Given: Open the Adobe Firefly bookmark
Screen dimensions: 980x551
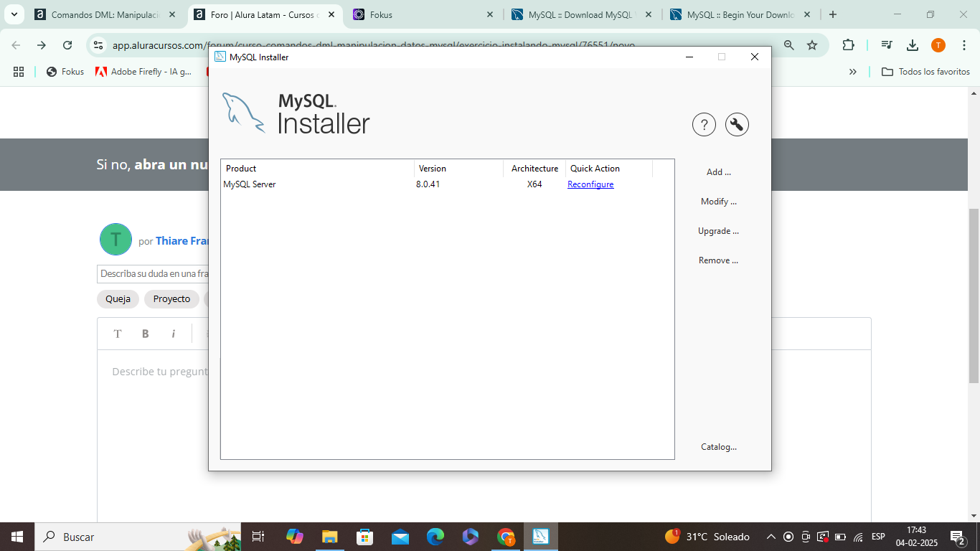Looking at the screenshot, I should [143, 72].
